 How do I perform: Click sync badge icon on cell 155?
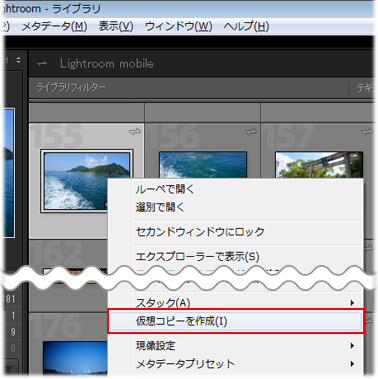[135, 132]
